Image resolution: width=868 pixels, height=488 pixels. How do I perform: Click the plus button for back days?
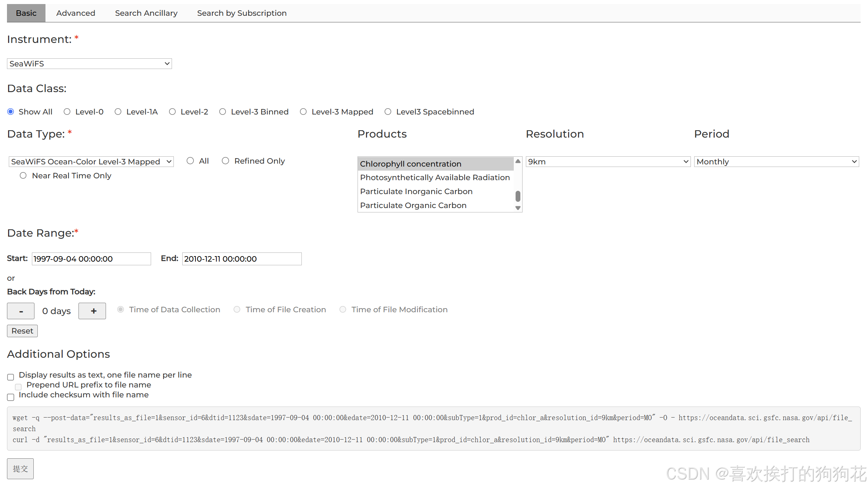click(x=92, y=311)
